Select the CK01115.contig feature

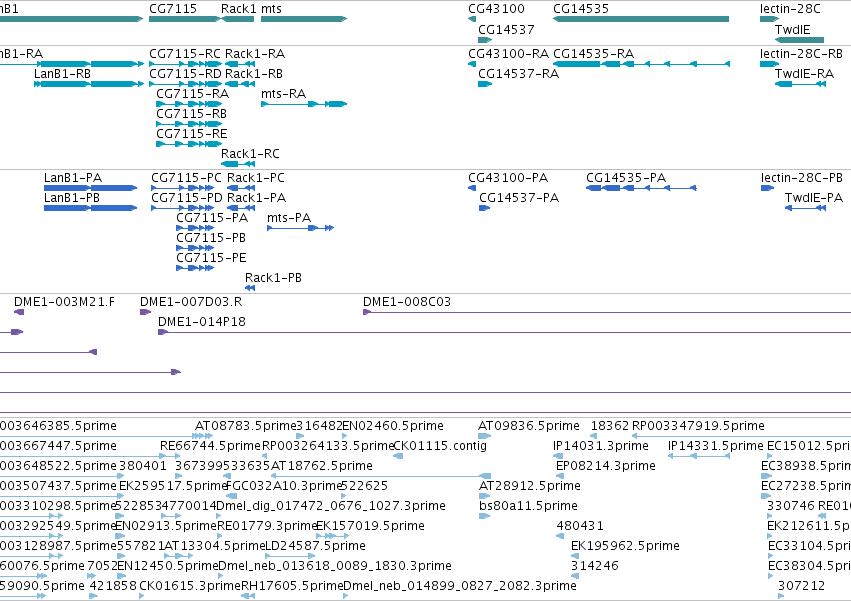[440, 446]
